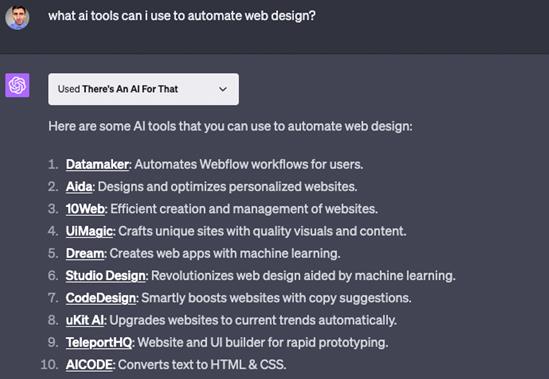
Task: Click the AICODE link
Action: point(89,365)
